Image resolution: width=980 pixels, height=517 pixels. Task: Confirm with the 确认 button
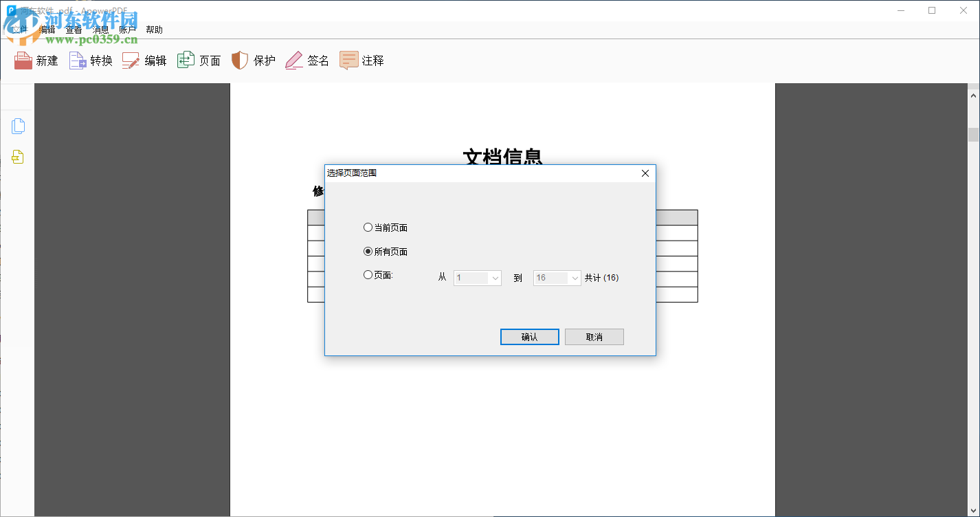point(529,336)
